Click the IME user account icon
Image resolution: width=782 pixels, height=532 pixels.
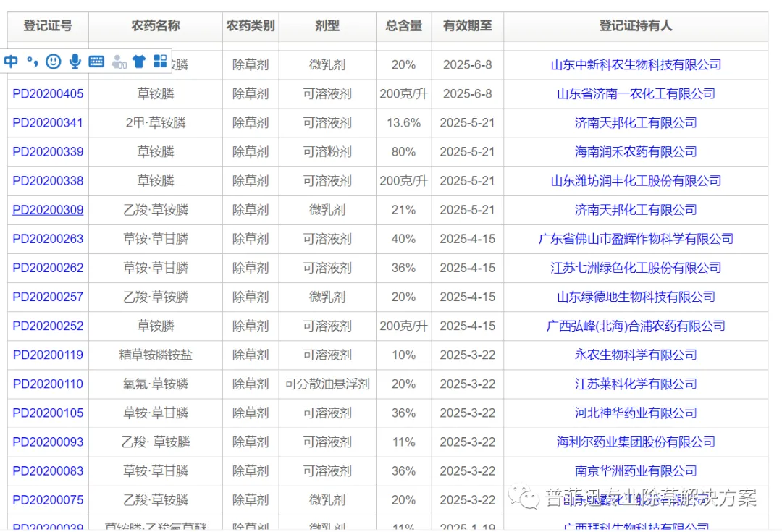(x=119, y=62)
